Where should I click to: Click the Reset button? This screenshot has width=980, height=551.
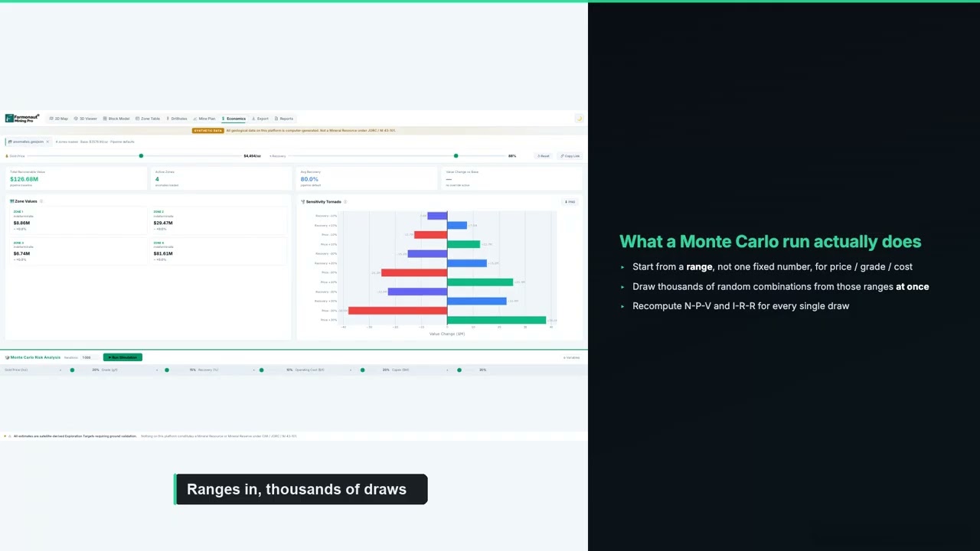544,156
